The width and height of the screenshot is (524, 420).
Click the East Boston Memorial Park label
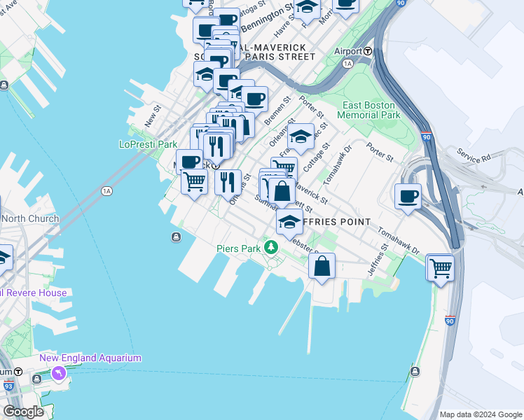tap(368, 110)
